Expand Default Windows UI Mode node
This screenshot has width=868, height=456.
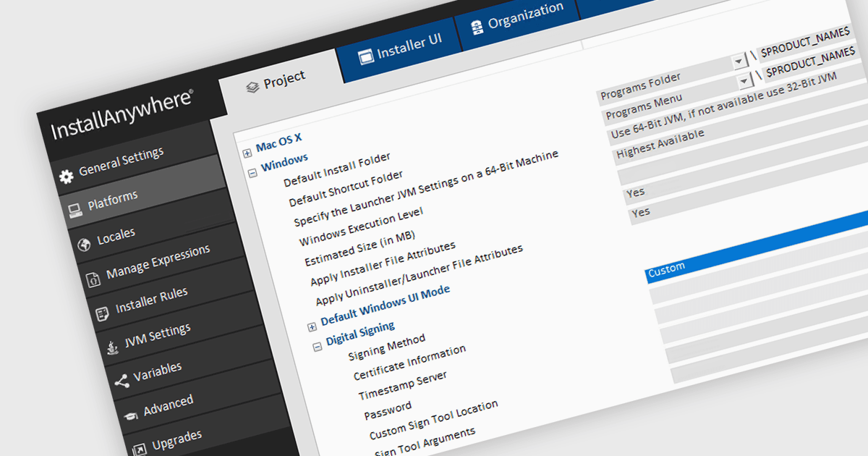[312, 326]
